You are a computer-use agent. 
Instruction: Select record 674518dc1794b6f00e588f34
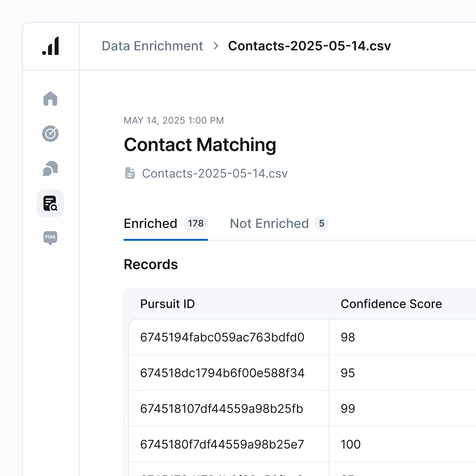pyautogui.click(x=222, y=373)
